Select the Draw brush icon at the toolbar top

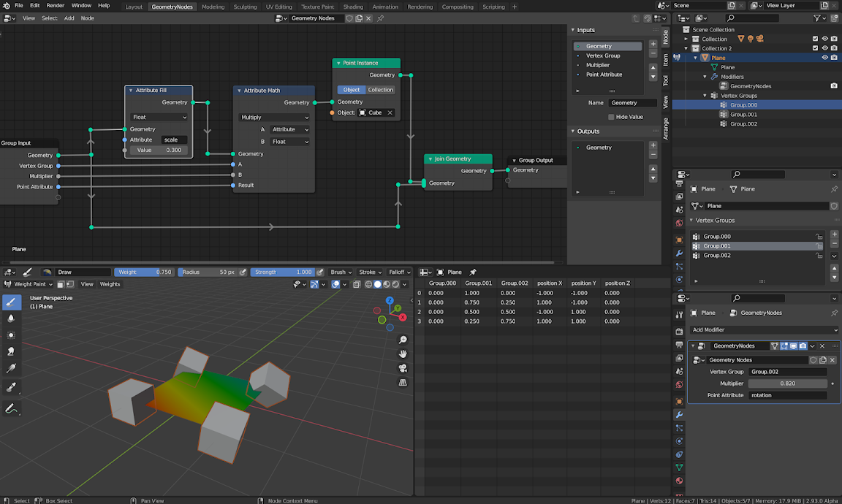(x=12, y=301)
